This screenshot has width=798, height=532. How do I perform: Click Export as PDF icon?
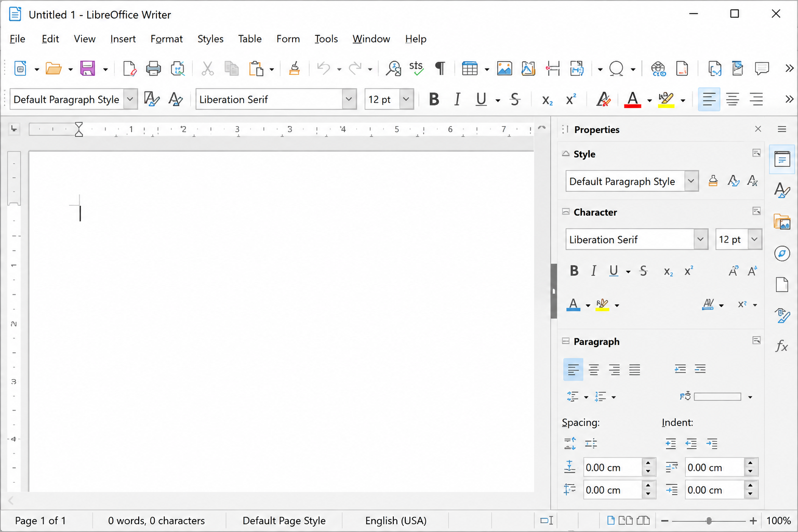(129, 69)
